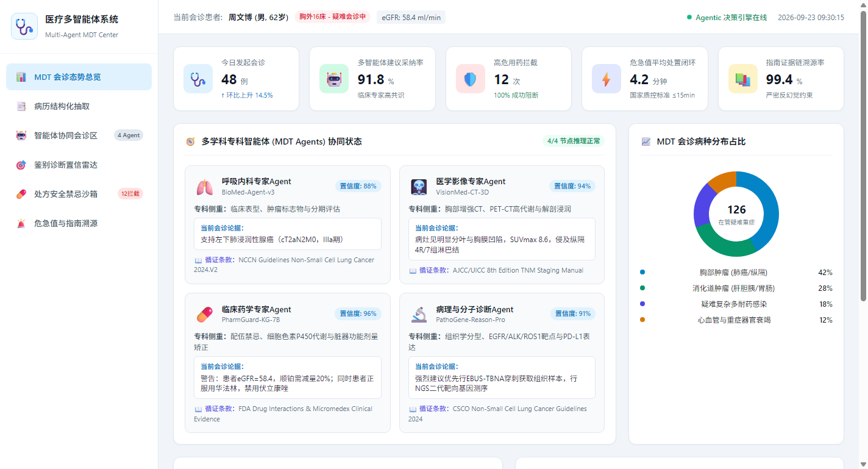868x469 pixels.
Task: Click model name PharmGuard-KG-7B
Action: (x=251, y=320)
